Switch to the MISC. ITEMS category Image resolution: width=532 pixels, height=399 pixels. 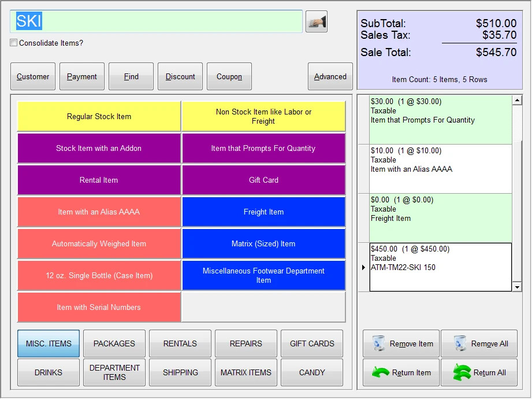pos(49,343)
